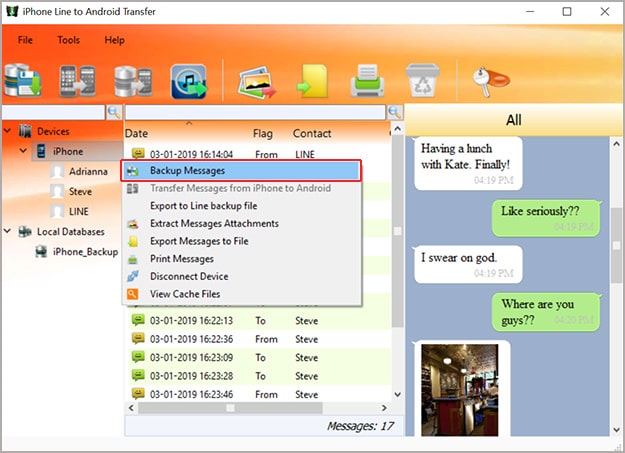The height and width of the screenshot is (453, 625).
Task: Click the yellow export file toolbar icon
Action: point(311,81)
